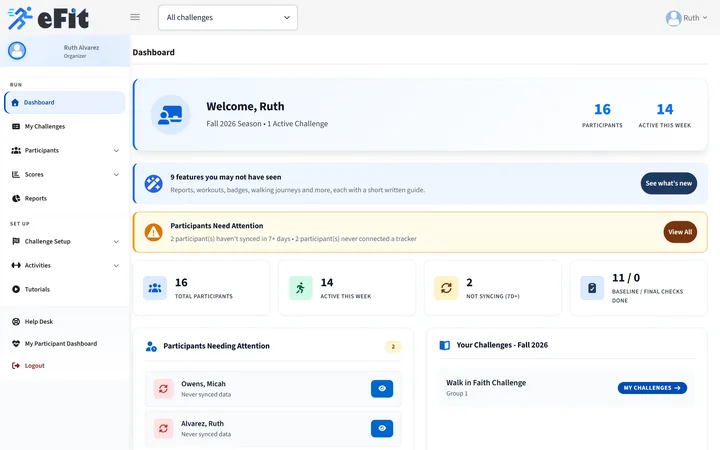
Task: Click the Dashboard home icon
Action: [15, 102]
